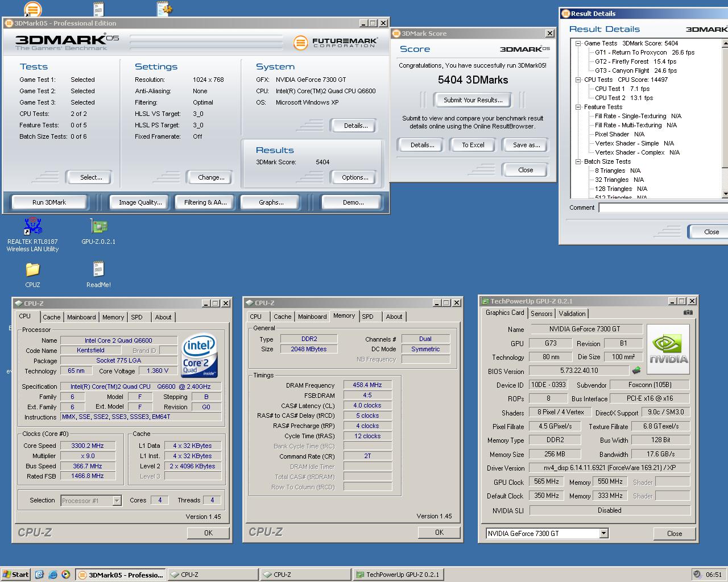The width and height of the screenshot is (728, 582).
Task: Open the Processor #1 selection dropdown in CPU-Z
Action: click(117, 501)
